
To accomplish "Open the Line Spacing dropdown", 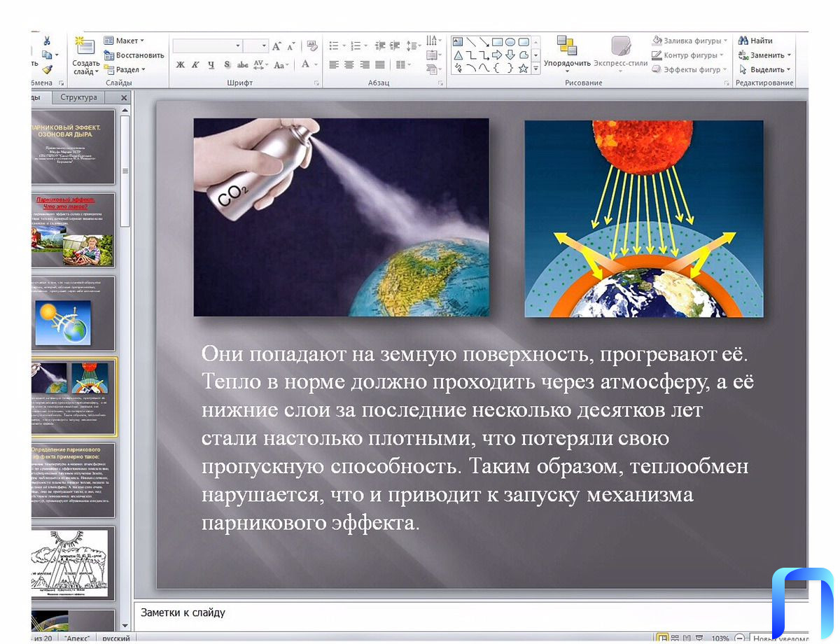I will point(414,45).
